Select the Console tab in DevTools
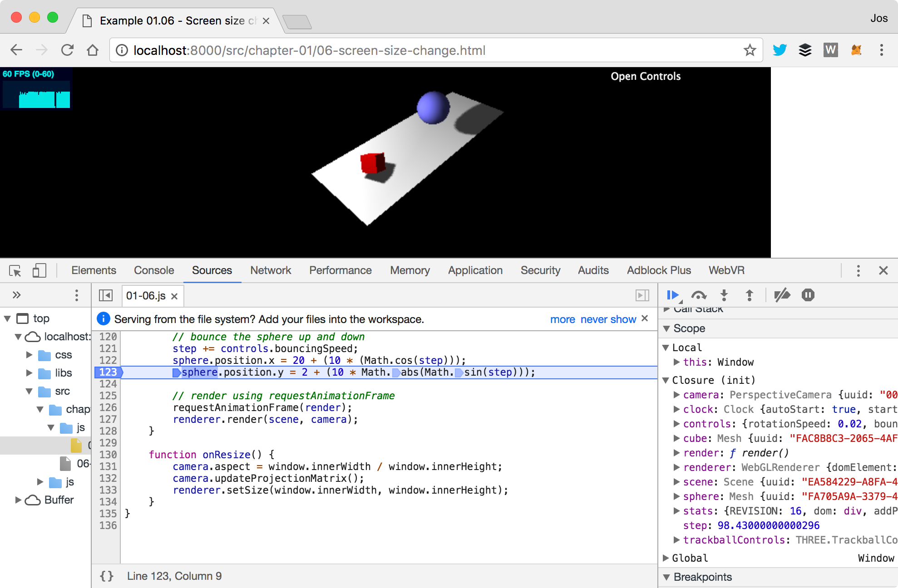The width and height of the screenshot is (898, 588). tap(153, 270)
